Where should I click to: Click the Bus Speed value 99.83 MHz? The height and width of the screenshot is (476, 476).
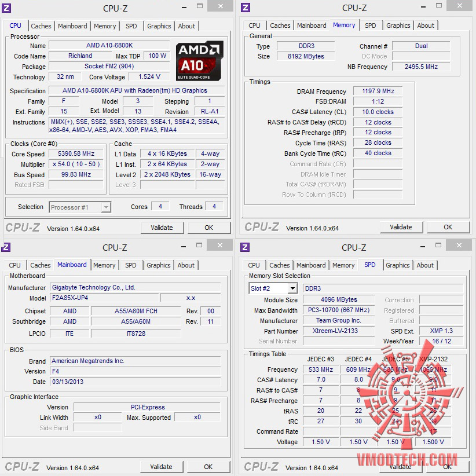pos(76,174)
